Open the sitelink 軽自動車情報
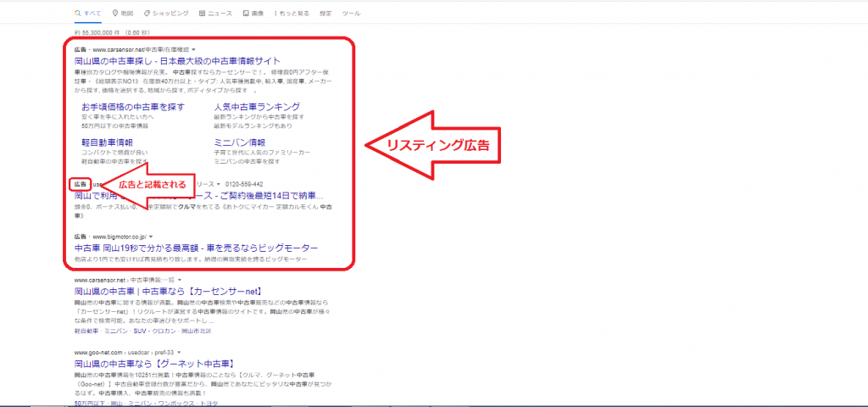 click(x=107, y=142)
